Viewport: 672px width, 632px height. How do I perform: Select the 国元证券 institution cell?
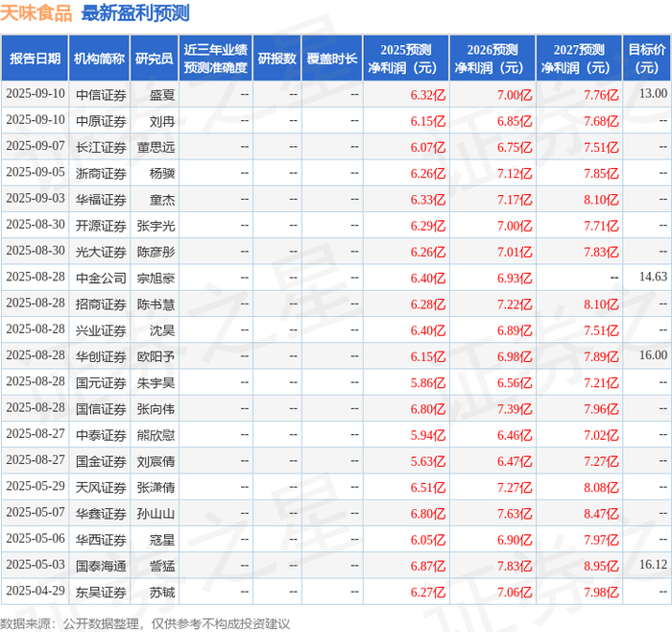(x=101, y=383)
